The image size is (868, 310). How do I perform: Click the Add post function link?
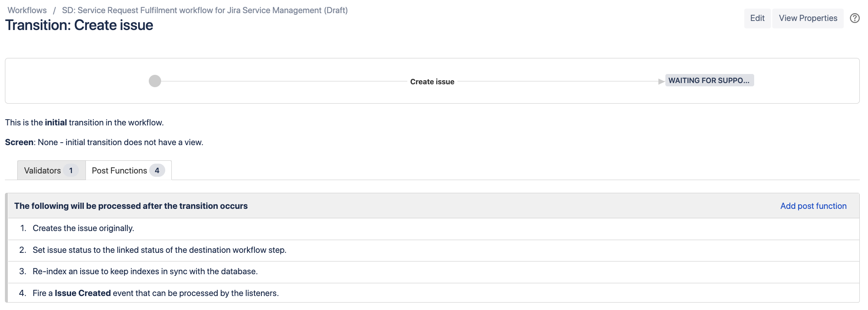[x=813, y=206]
